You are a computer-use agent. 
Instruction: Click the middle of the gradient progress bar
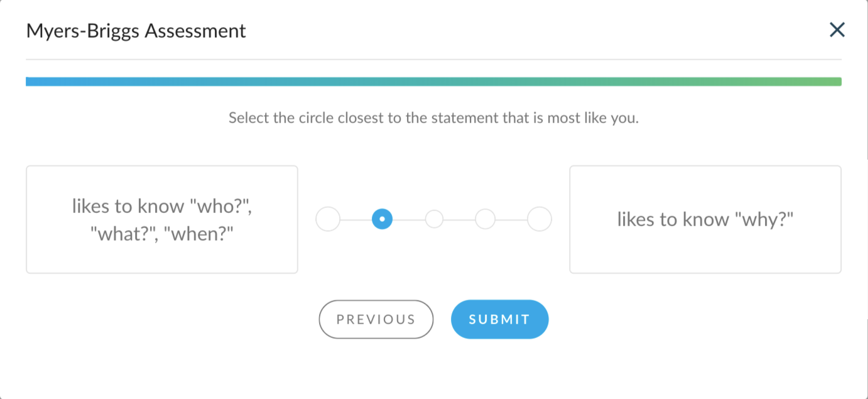433,82
